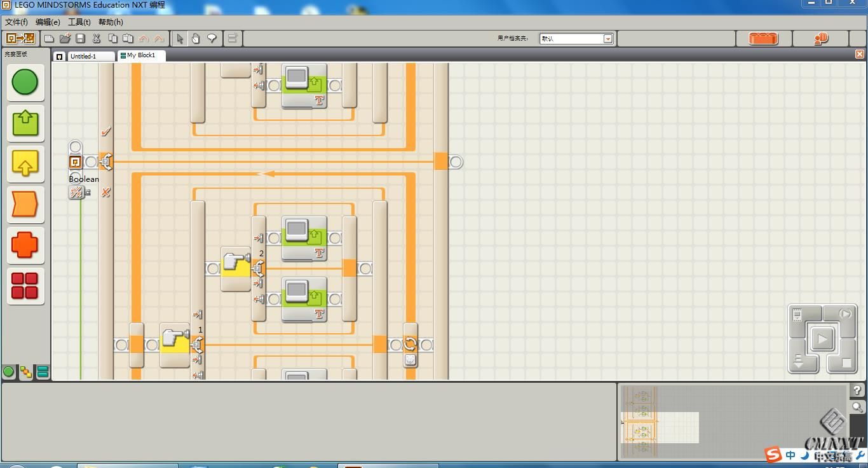The image size is (868, 468).
Task: Open the user profile dropdown arrow
Action: [608, 39]
